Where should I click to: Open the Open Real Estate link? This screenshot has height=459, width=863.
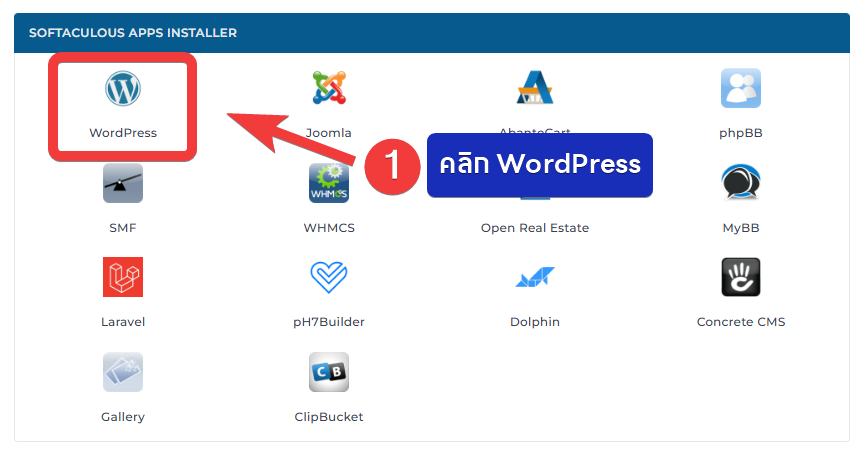pyautogui.click(x=535, y=228)
